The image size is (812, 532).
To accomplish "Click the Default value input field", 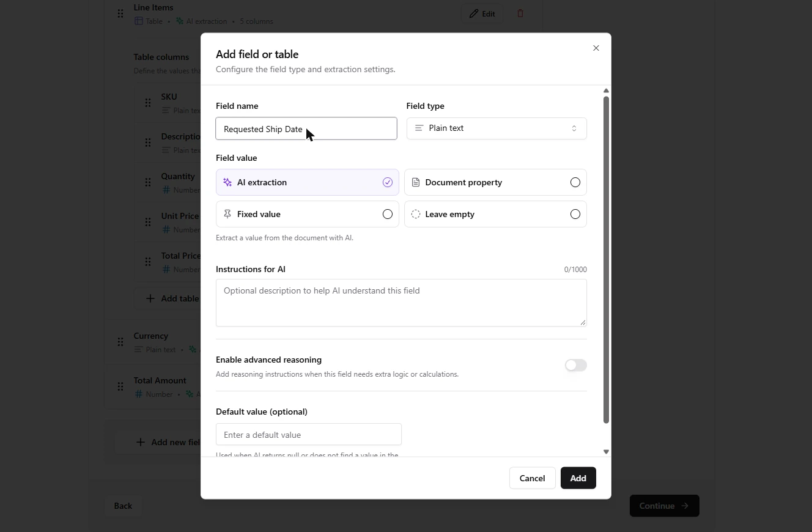I will tap(309, 434).
